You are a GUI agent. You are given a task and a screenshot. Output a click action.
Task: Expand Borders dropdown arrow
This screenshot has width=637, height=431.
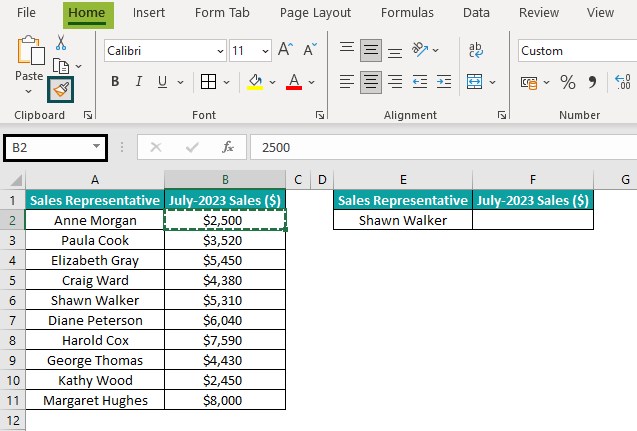227,82
